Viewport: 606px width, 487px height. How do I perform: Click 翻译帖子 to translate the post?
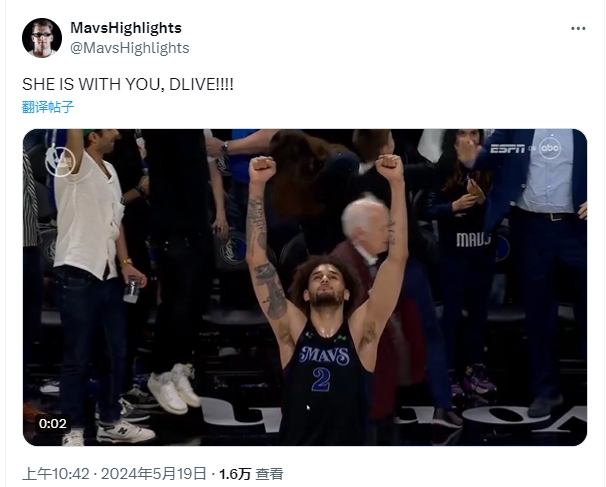[x=48, y=107]
